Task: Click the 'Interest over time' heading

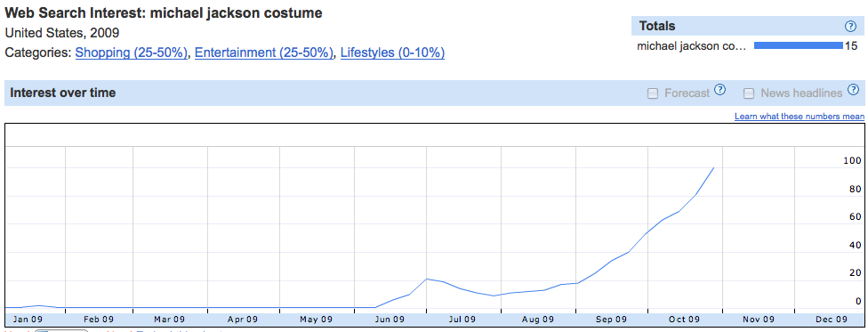Action: (x=63, y=93)
